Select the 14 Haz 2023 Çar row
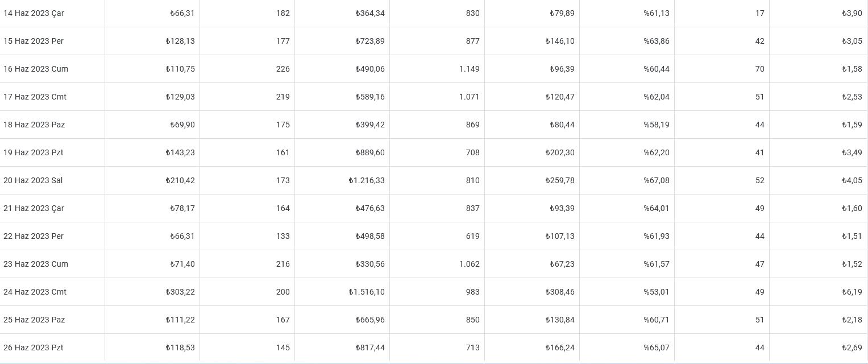 click(434, 13)
